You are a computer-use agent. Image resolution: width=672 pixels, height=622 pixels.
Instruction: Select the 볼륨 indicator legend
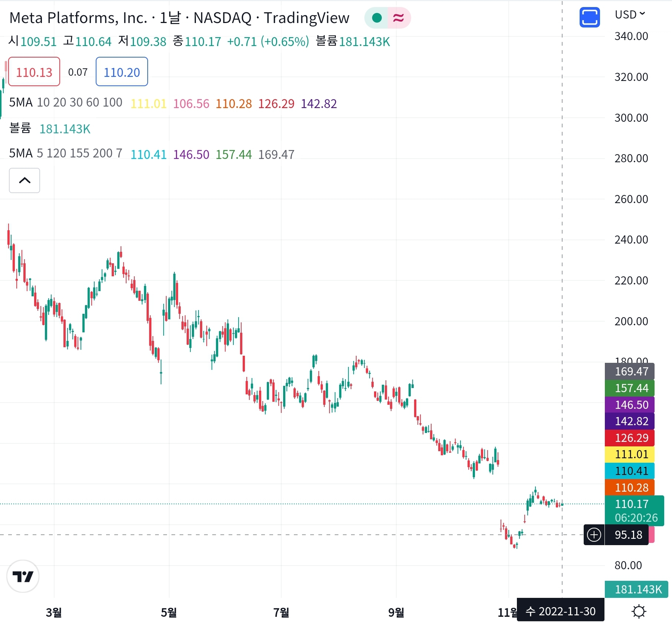point(20,128)
